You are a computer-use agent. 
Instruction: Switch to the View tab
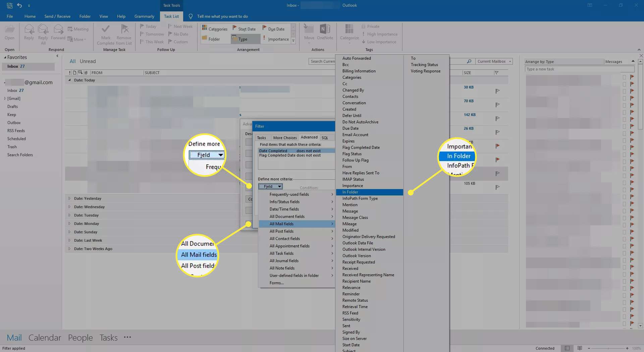point(104,16)
